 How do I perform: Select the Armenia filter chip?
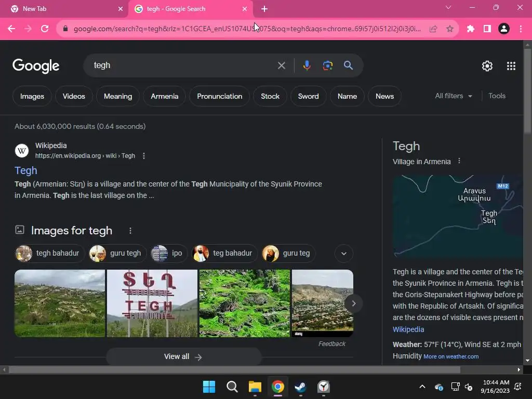point(165,96)
